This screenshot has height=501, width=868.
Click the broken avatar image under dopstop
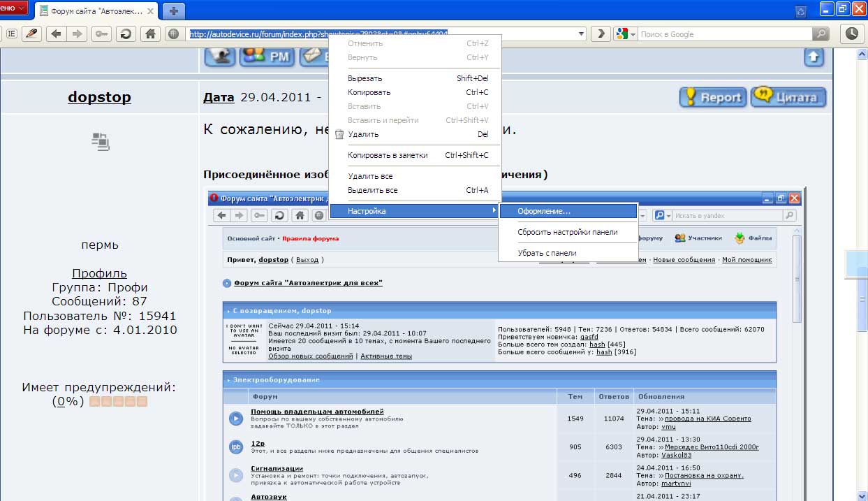tap(100, 140)
